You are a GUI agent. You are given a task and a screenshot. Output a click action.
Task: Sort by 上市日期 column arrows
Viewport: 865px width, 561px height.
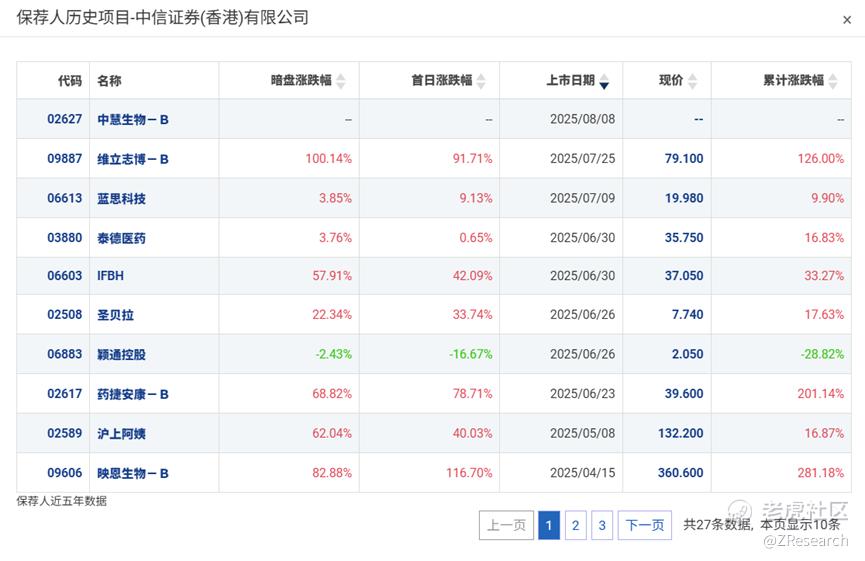(604, 81)
